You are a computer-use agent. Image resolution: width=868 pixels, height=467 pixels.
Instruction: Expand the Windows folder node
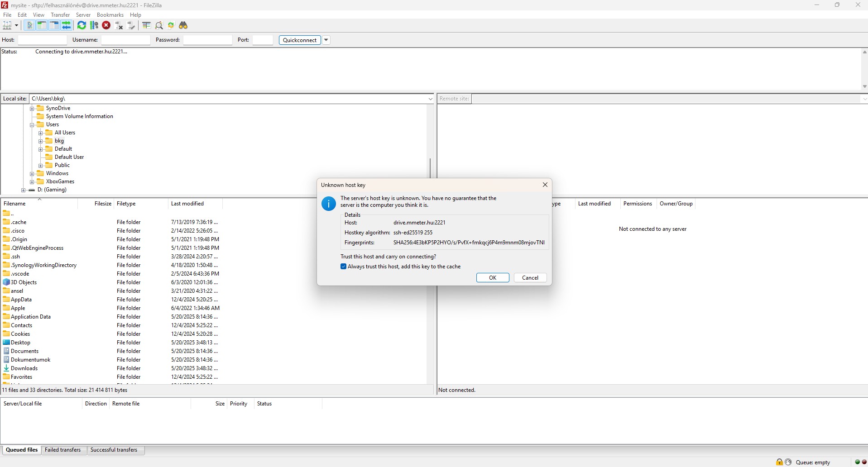coord(32,174)
